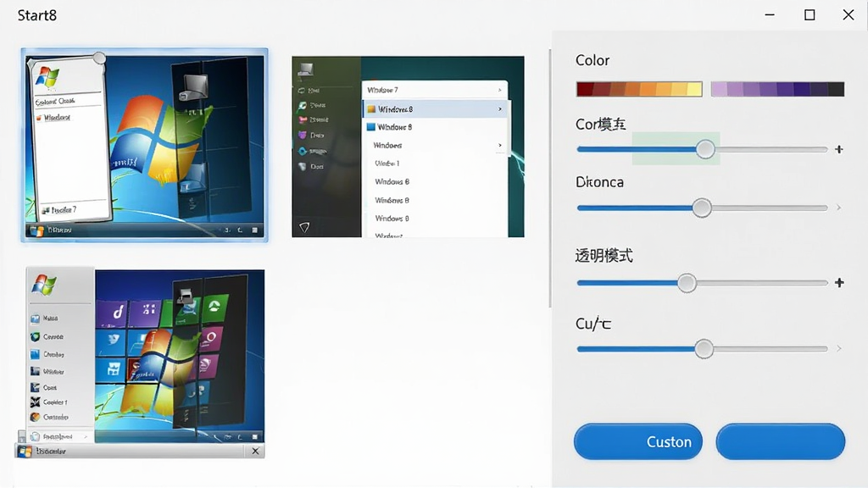Click the Custon button
Screen dimensions: 868x488
tap(638, 441)
